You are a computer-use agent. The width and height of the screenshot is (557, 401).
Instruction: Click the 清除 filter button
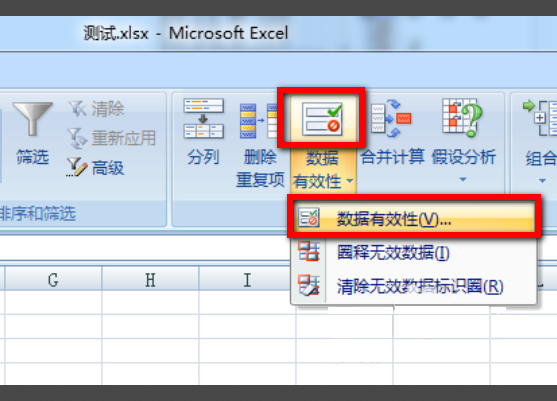pyautogui.click(x=97, y=109)
